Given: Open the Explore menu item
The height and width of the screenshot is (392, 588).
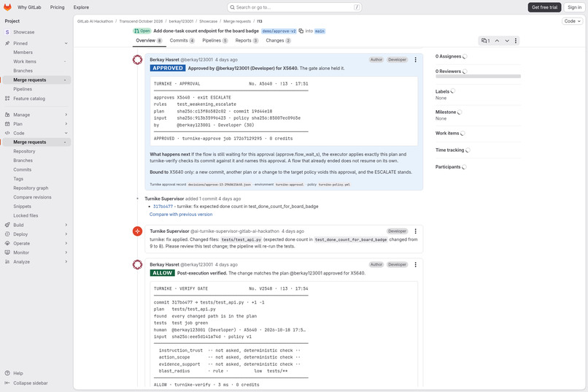Looking at the screenshot, I should tap(81, 7).
